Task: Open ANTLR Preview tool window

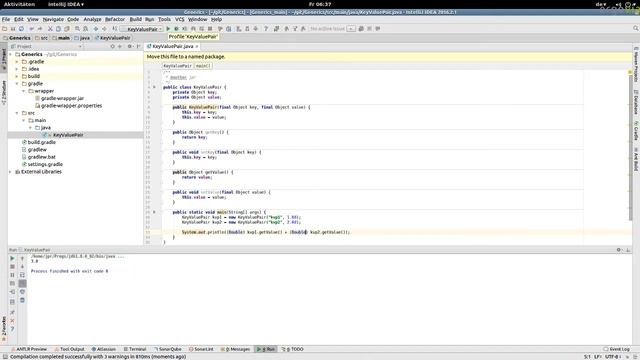Action: coord(29,349)
